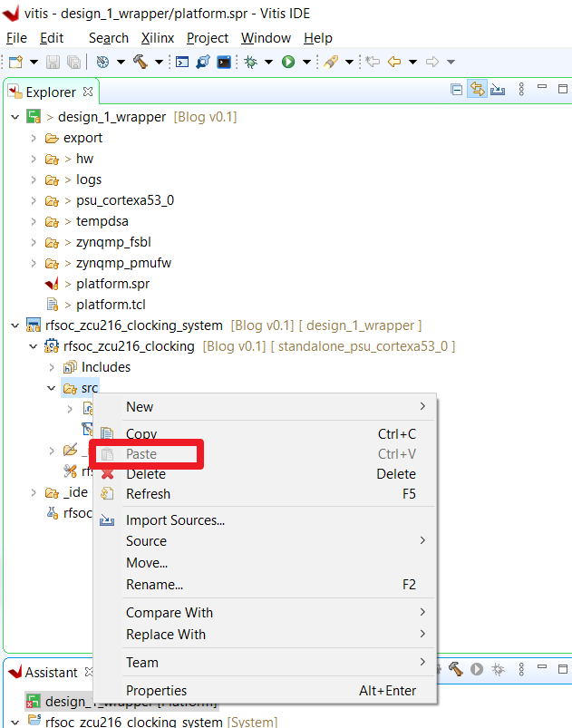572x728 pixels.
Task: Select platform.spr file in Explorer
Action: [x=112, y=284]
